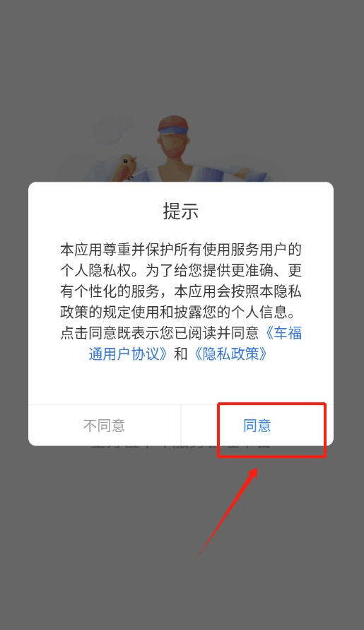364x630 pixels.
Task: Click the man's red and blue cap
Action: pyautogui.click(x=174, y=124)
